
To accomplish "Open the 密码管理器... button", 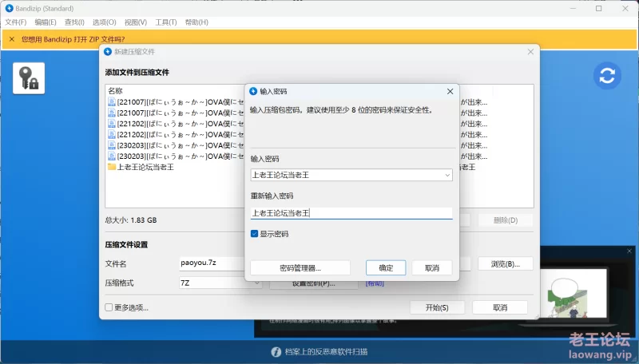I will coord(300,268).
